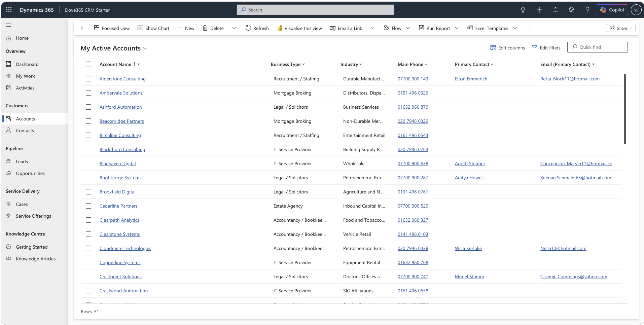
Task: Open the Dynamics 365 app launcher grid
Action: pyautogui.click(x=9, y=10)
